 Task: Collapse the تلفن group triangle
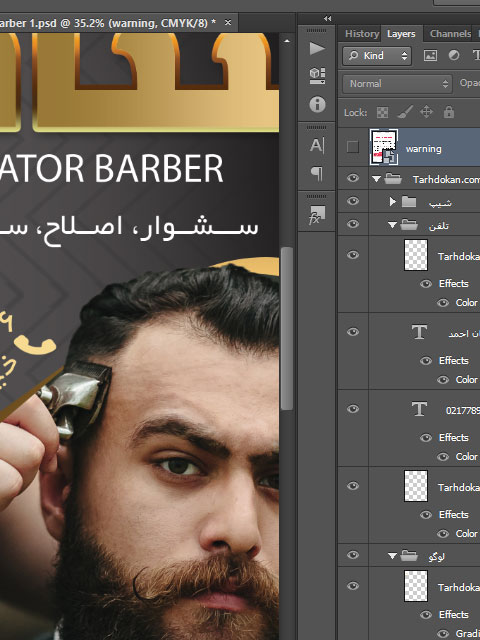coord(392,225)
